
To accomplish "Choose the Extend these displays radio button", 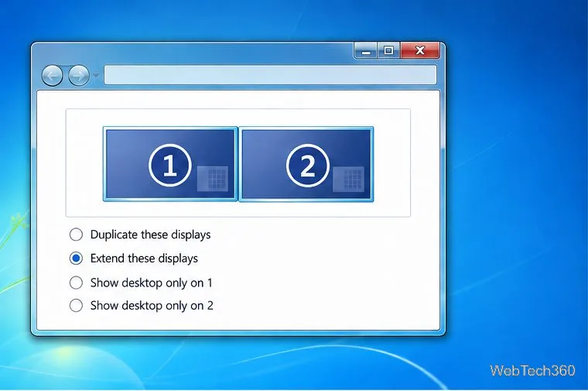I will pyautogui.click(x=76, y=258).
